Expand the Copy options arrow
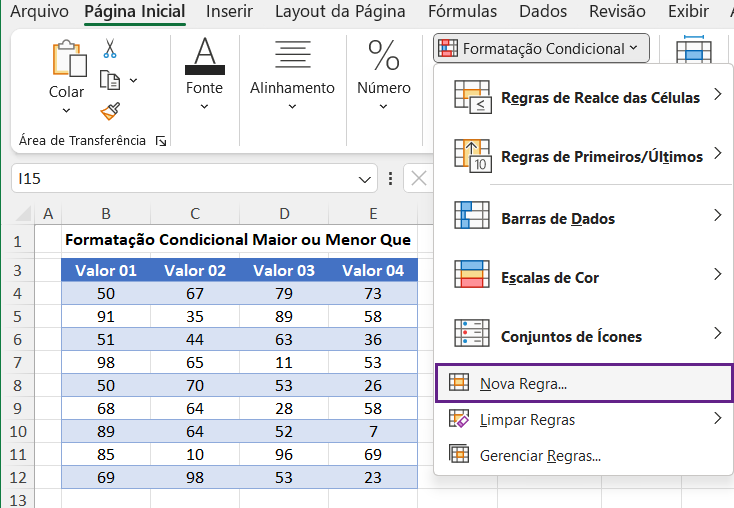Image resolution: width=734 pixels, height=508 pixels. [133, 81]
